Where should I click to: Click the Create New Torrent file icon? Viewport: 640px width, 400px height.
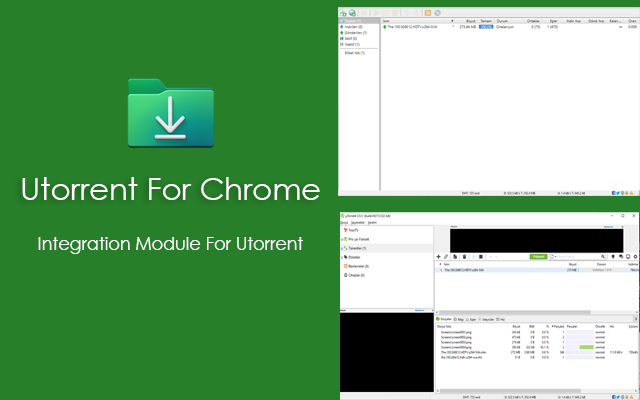tap(455, 257)
